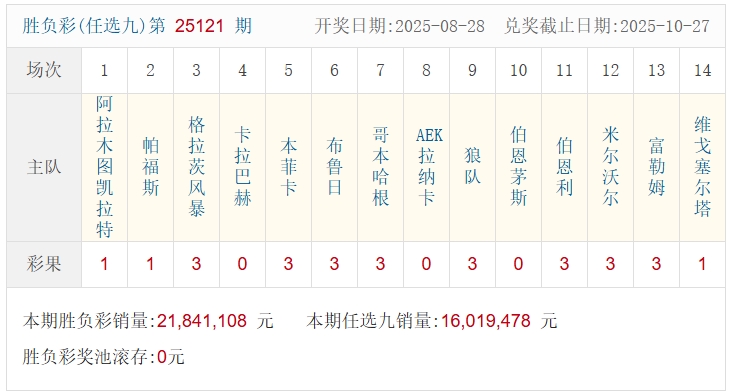
Task: Open the 本菲卡 team cell
Action: click(x=289, y=167)
